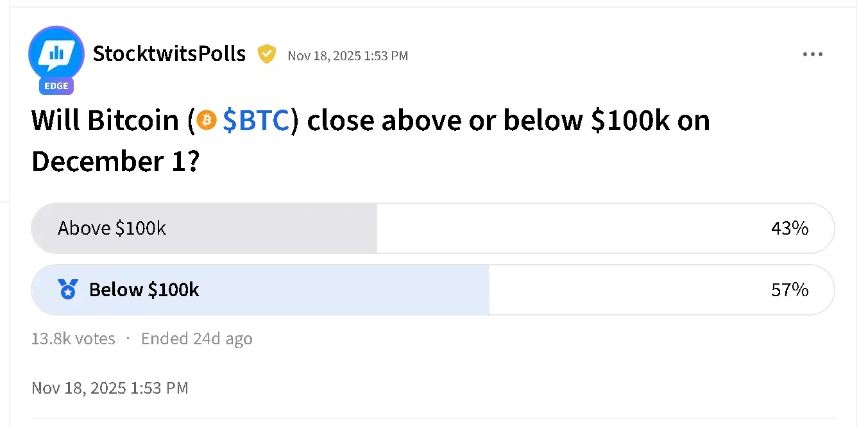The image size is (868, 427).
Task: Click the gray fill of the Above bar
Action: pos(276,228)
